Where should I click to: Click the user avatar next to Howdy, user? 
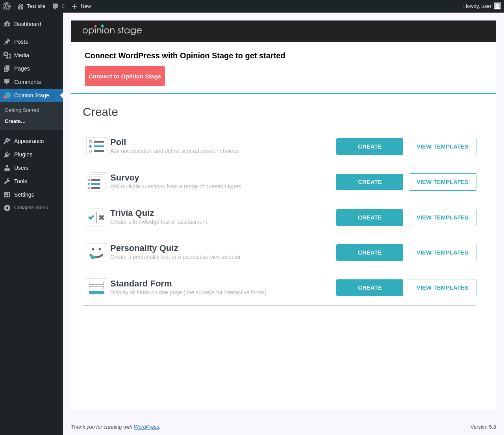497,6
